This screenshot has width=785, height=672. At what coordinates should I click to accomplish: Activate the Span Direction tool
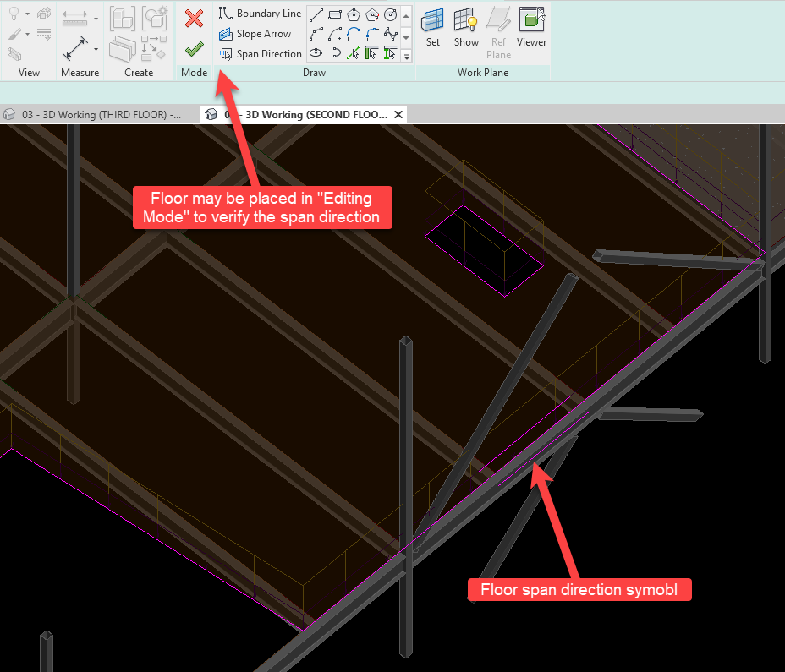[260, 54]
